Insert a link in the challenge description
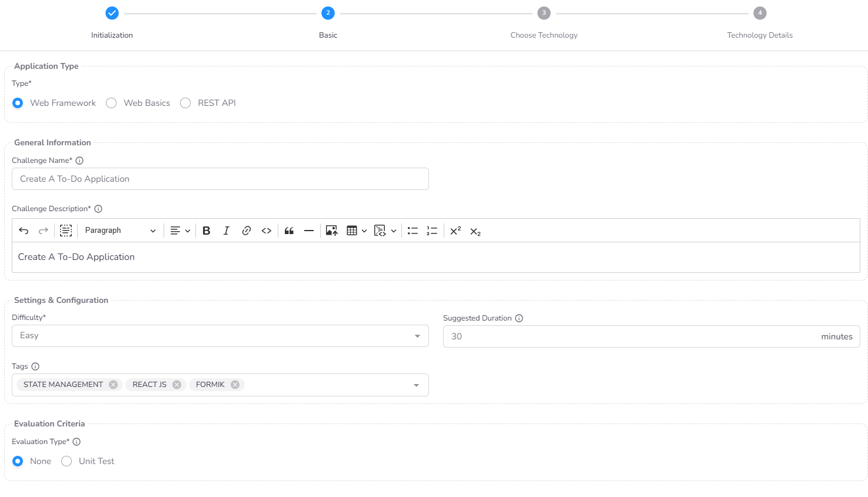868x497 pixels. pyautogui.click(x=247, y=231)
